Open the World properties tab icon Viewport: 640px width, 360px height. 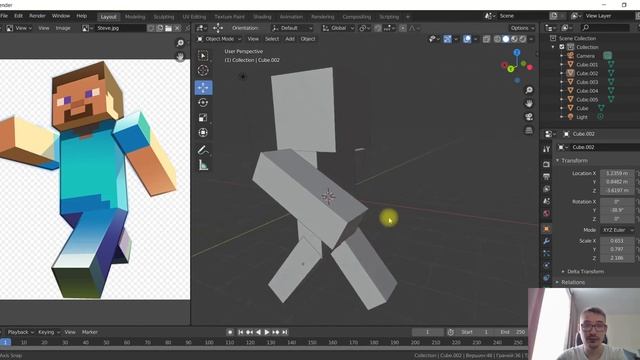coord(547,213)
